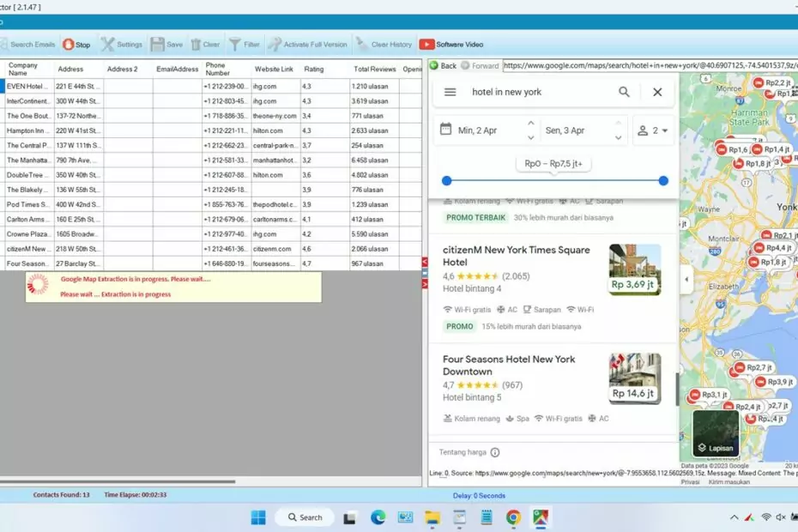Click the Rp1,6 map price pin

click(732, 149)
